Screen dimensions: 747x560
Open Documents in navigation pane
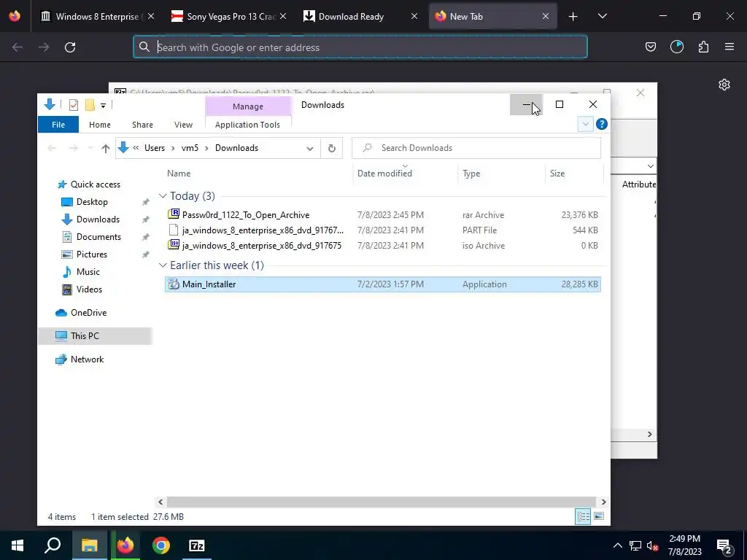click(98, 237)
